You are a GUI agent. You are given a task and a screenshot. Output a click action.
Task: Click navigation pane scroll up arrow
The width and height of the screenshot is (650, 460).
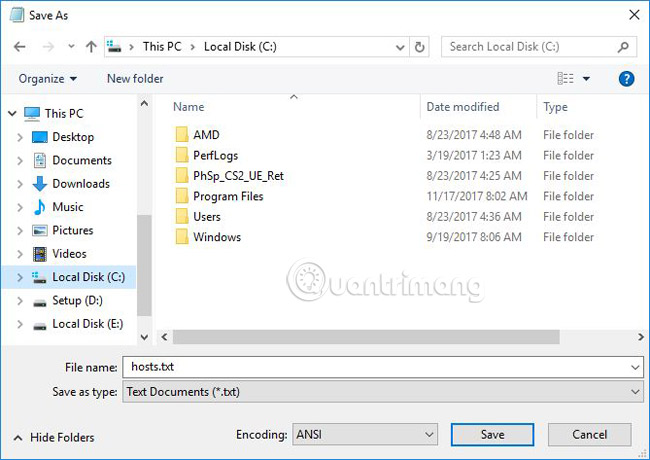(x=144, y=103)
